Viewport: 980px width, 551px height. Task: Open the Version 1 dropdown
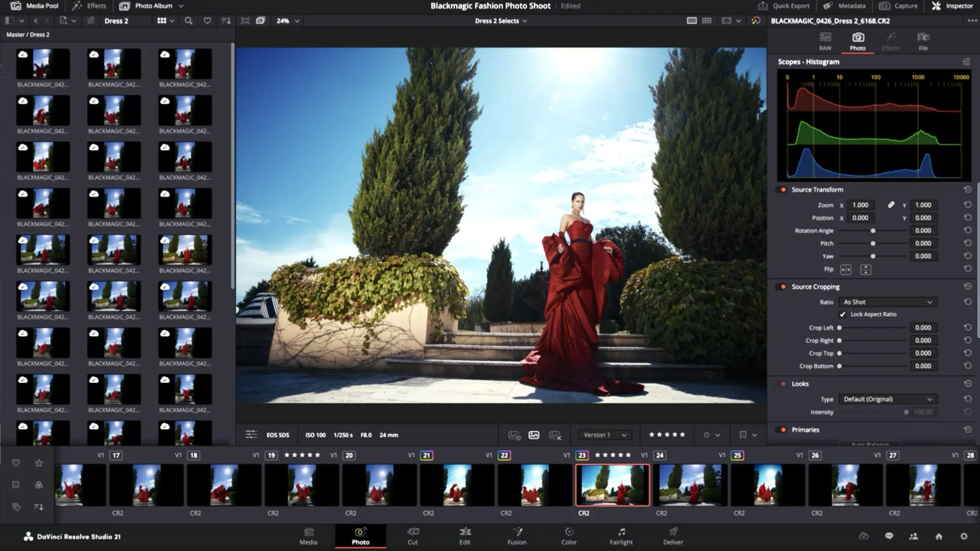coord(604,435)
